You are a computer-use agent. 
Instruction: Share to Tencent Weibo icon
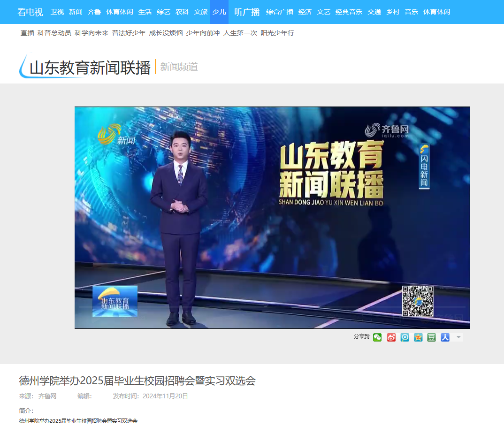coord(405,337)
